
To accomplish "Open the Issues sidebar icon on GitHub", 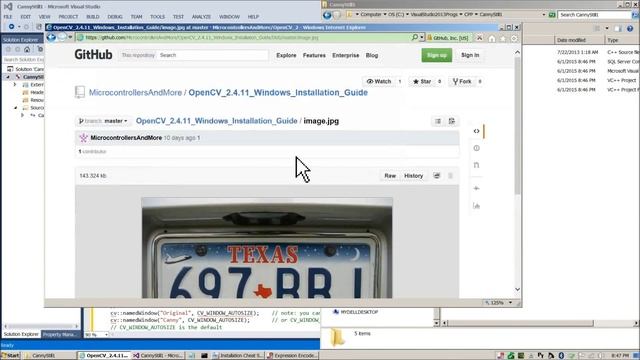I will click(x=476, y=148).
